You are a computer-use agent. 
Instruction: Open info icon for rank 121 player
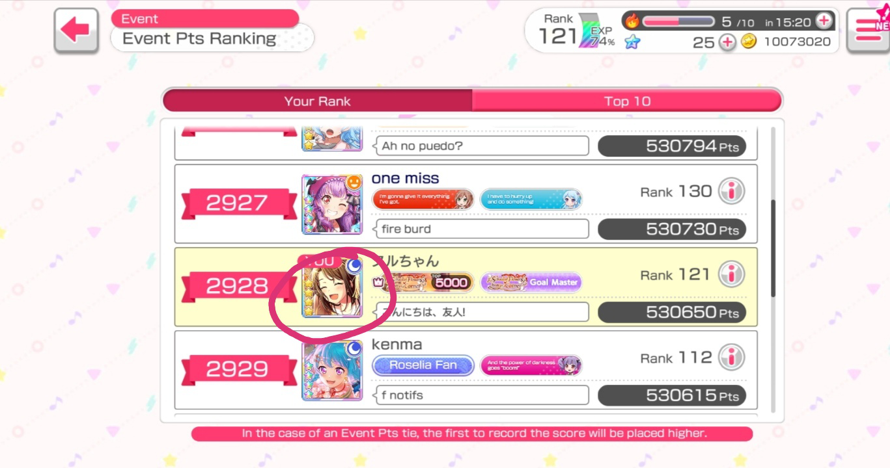click(x=731, y=275)
